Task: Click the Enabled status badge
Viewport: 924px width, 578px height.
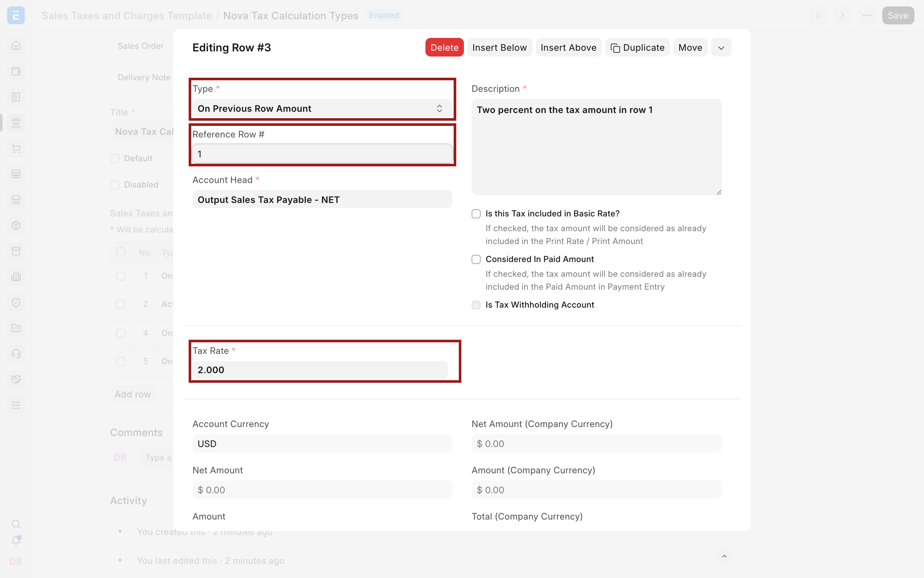Action: 384,15
